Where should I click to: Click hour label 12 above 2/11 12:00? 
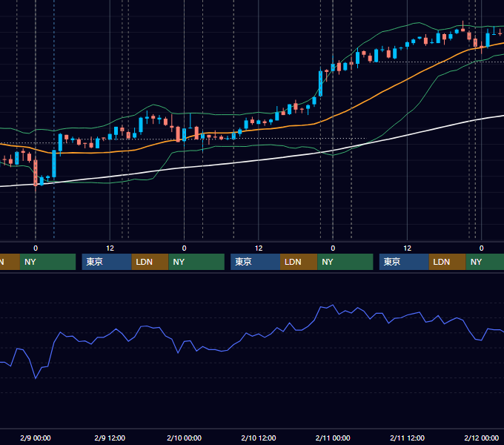[407, 248]
